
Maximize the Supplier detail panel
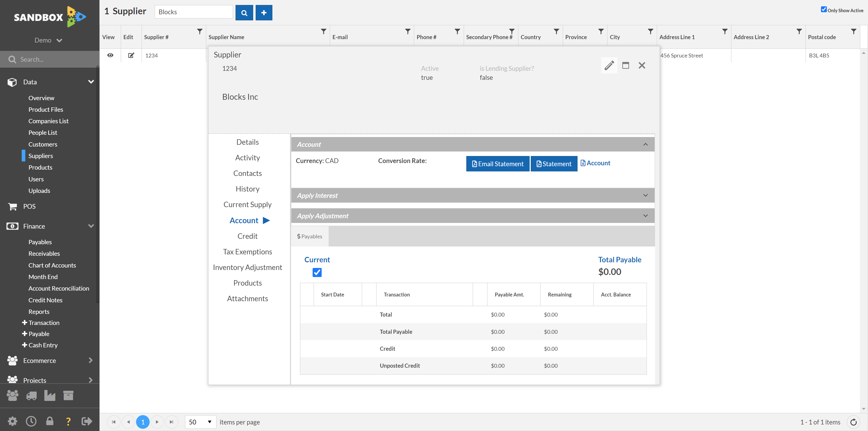point(625,65)
